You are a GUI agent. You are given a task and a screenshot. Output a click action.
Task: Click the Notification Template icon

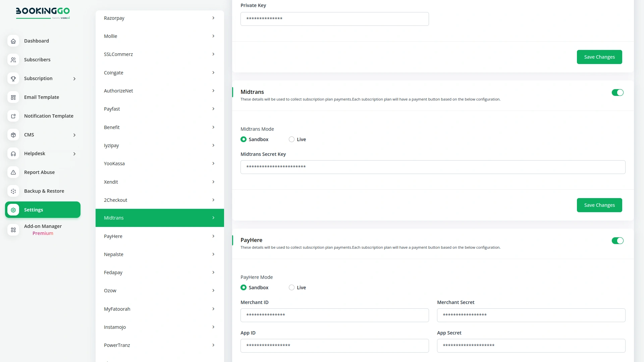(x=13, y=116)
